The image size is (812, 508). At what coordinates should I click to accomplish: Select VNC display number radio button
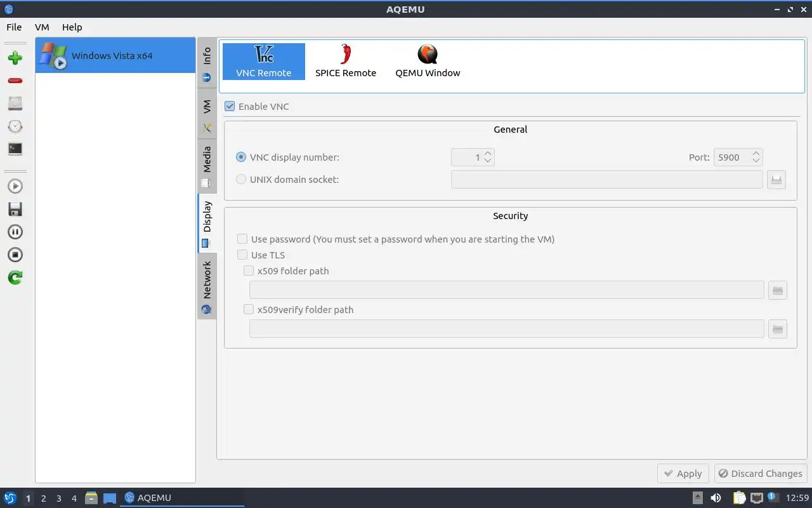pyautogui.click(x=241, y=157)
